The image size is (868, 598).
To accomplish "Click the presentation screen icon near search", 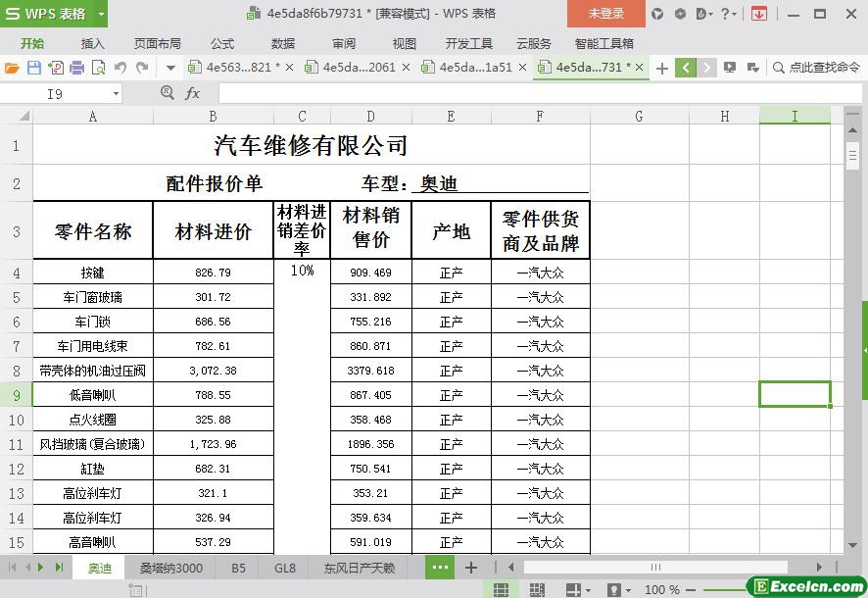I will click(730, 68).
